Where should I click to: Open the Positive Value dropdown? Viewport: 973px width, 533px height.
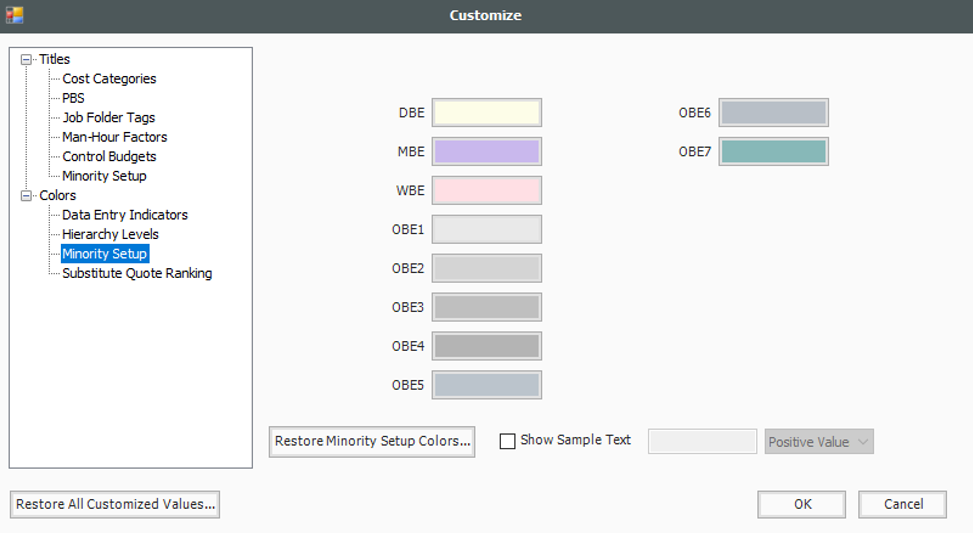coord(818,442)
